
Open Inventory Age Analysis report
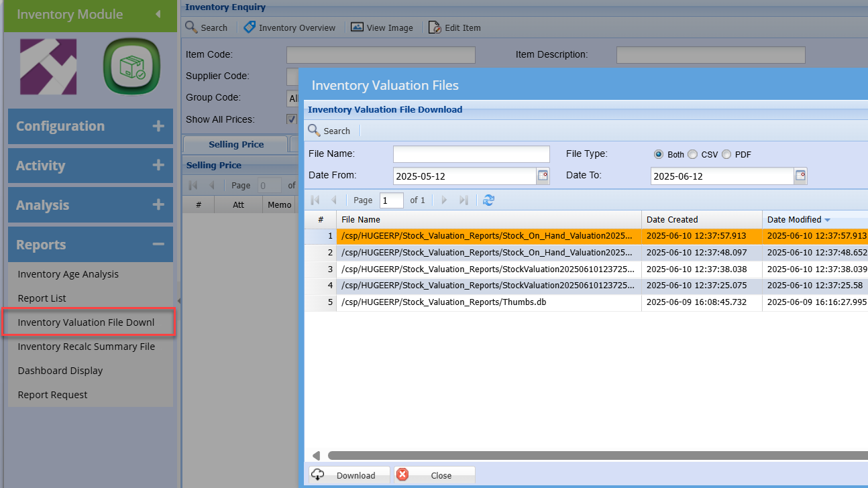click(68, 273)
